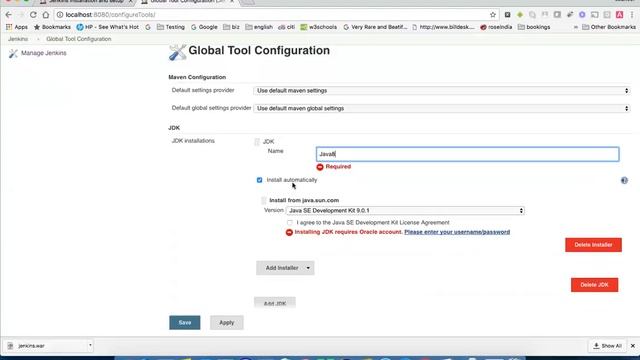
Task: Open the citi bookmark
Action: (287, 27)
